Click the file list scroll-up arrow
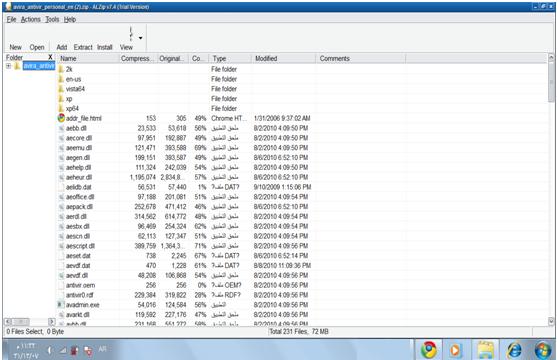This screenshot has width=557, height=360. point(551,57)
